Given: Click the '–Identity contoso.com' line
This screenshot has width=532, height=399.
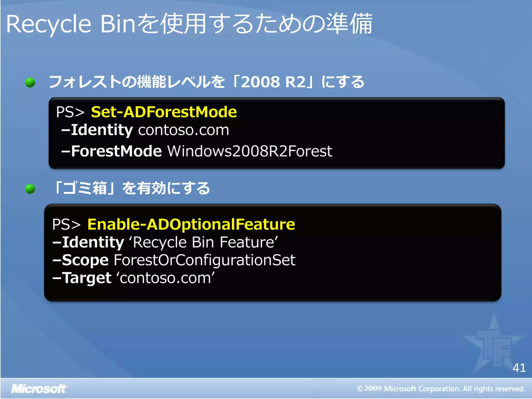Looking at the screenshot, I should click(145, 130).
